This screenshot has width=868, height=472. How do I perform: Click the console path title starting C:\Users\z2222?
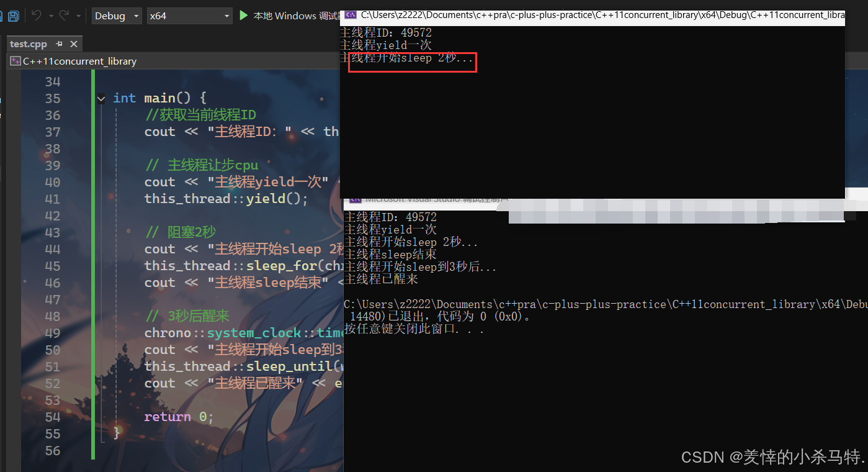pos(602,15)
